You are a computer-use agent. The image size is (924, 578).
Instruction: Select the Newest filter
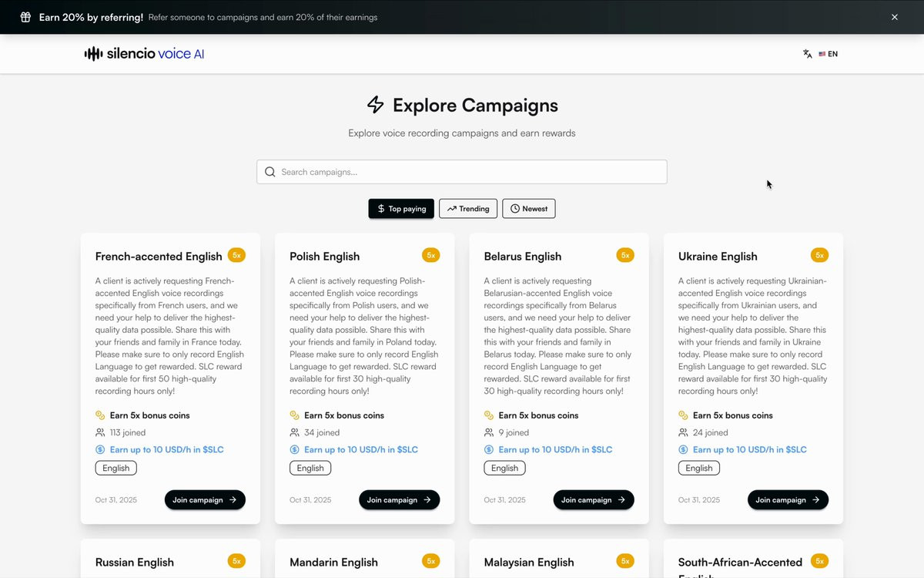click(x=529, y=209)
